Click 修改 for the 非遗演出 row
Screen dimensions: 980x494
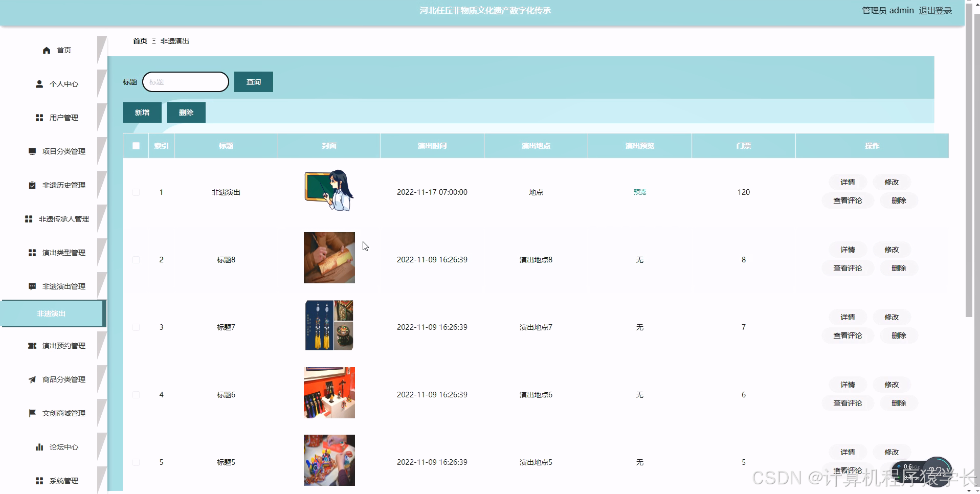(x=892, y=182)
